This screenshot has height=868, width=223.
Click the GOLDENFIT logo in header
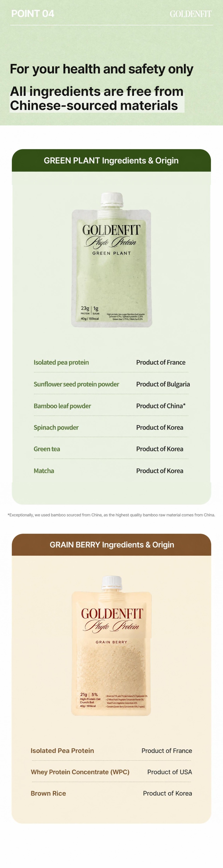click(x=190, y=14)
